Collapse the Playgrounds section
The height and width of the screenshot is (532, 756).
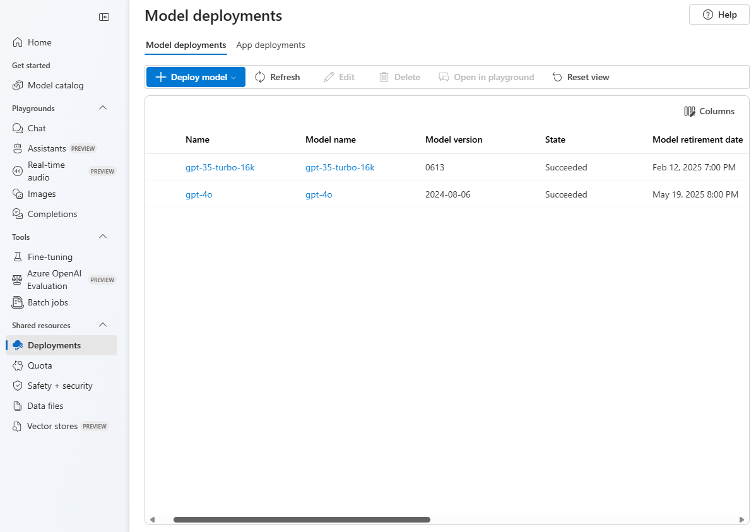click(x=103, y=108)
